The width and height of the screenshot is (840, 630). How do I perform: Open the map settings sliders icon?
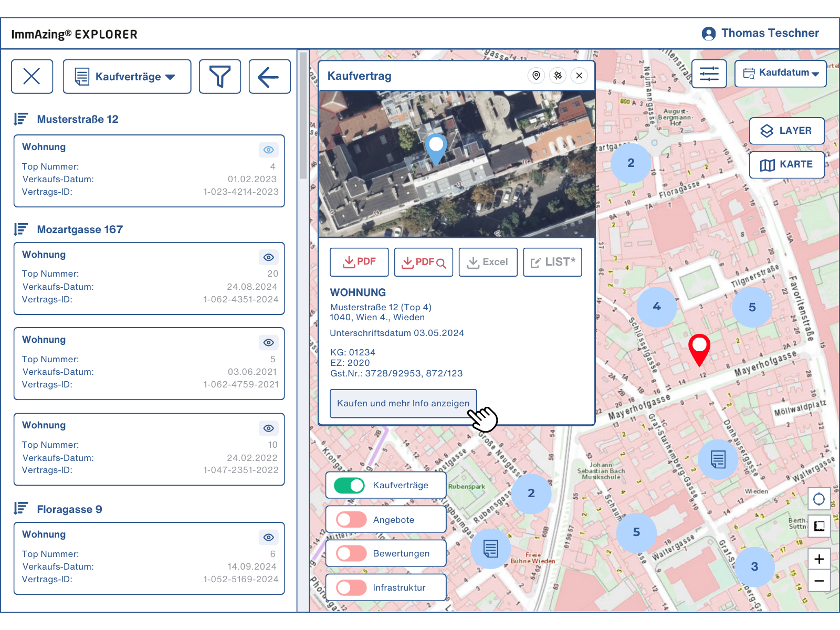[709, 73]
